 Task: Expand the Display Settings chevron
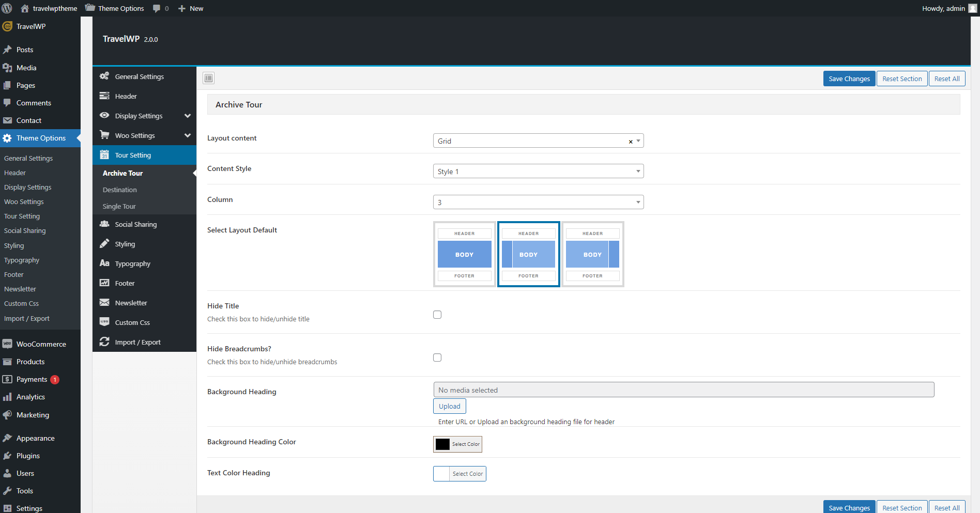(x=188, y=116)
